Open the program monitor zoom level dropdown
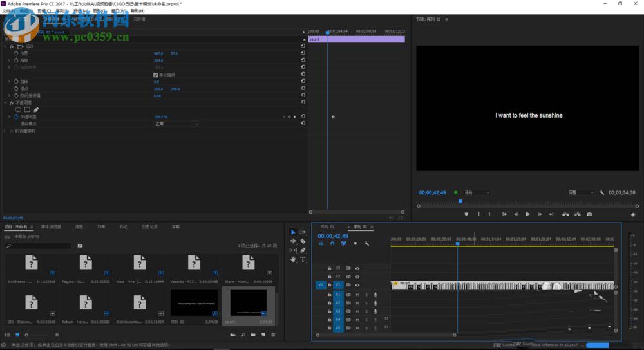The image size is (644, 350). 477,192
